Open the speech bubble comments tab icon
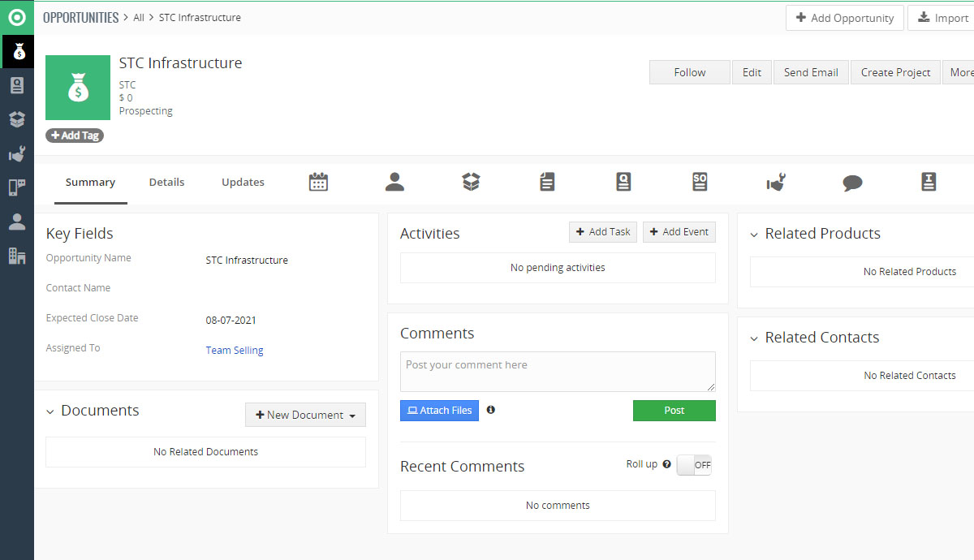Image resolution: width=974 pixels, height=560 pixels. [852, 183]
